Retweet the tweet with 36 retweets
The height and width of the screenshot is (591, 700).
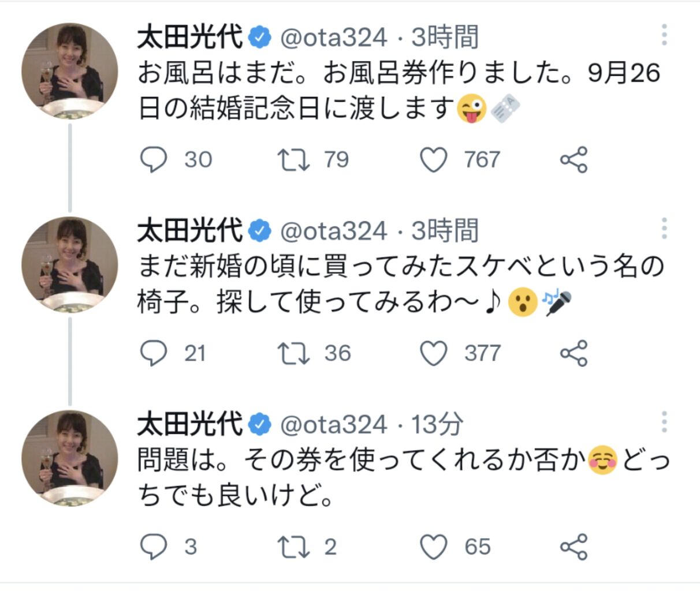[x=294, y=353]
